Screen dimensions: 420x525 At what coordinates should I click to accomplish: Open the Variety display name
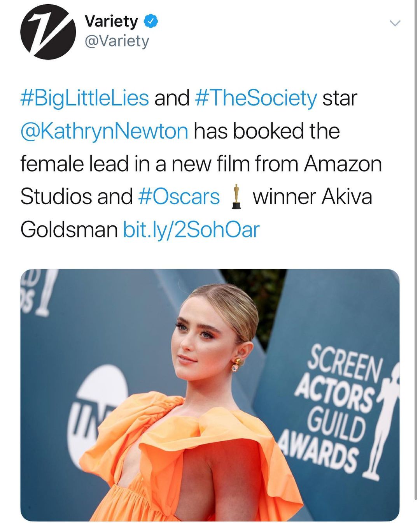pos(111,21)
